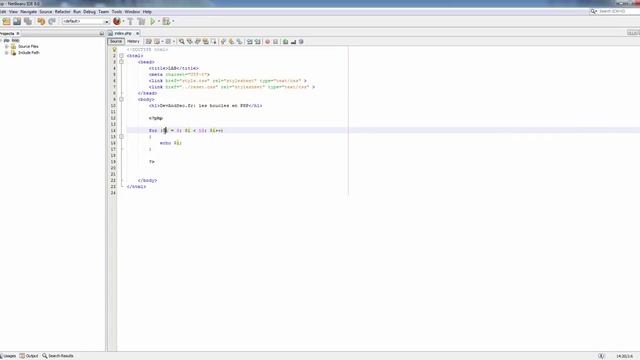640x360 pixels.
Task: Click the Previous Bookmark icon
Action: [223, 42]
